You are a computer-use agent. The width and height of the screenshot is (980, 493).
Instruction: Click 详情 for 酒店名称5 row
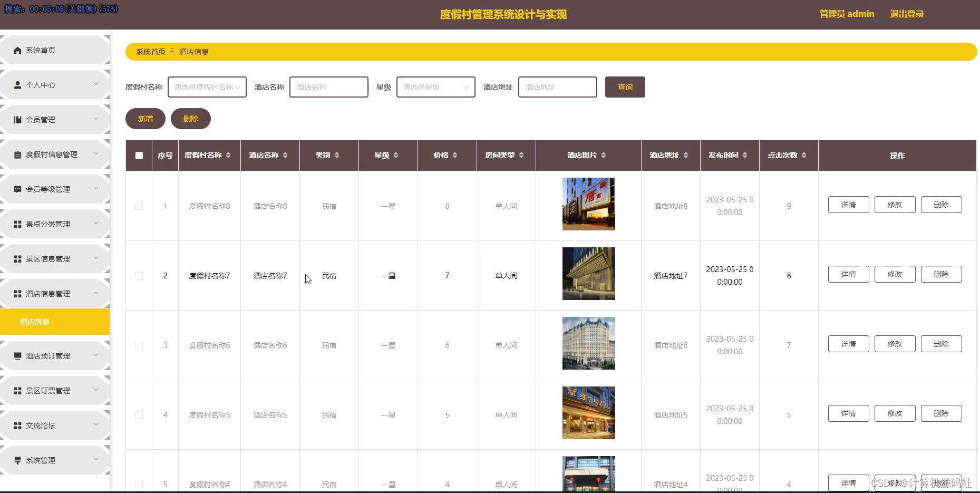[x=849, y=413]
